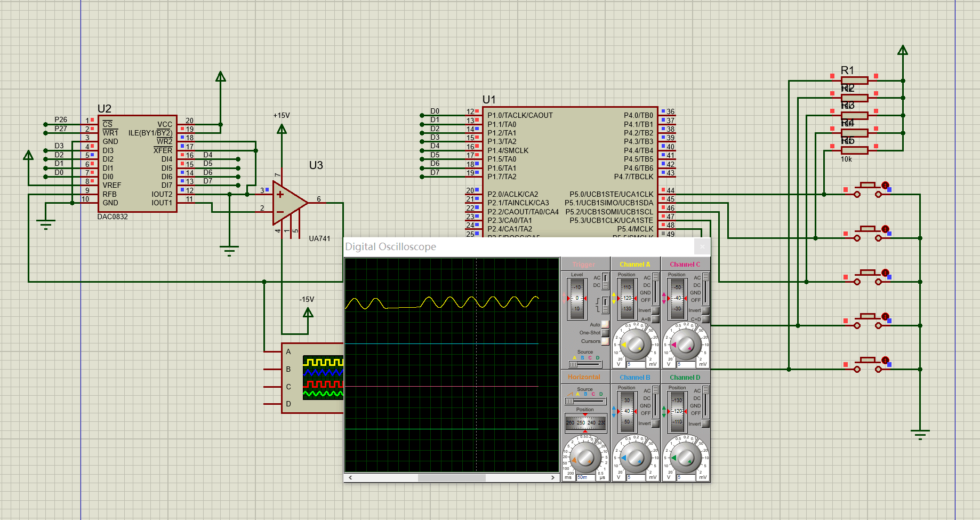
Task: Set Channel C coupling slider
Action: coord(705,289)
